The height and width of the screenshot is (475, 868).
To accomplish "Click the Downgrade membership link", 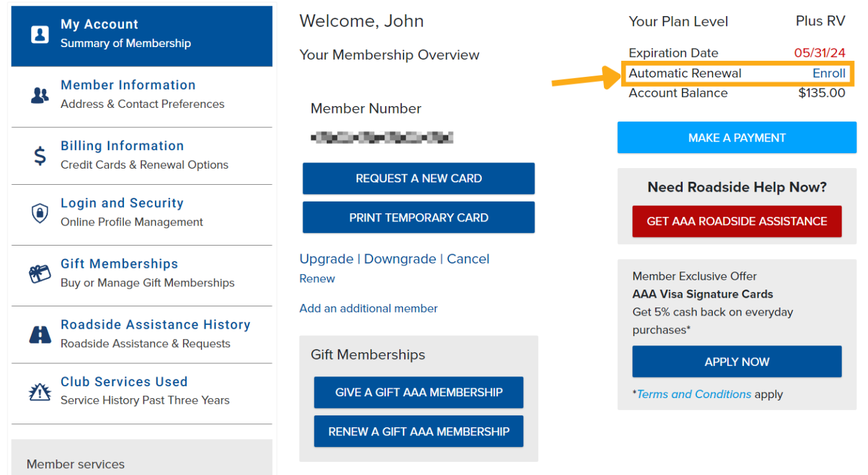I will 400,259.
